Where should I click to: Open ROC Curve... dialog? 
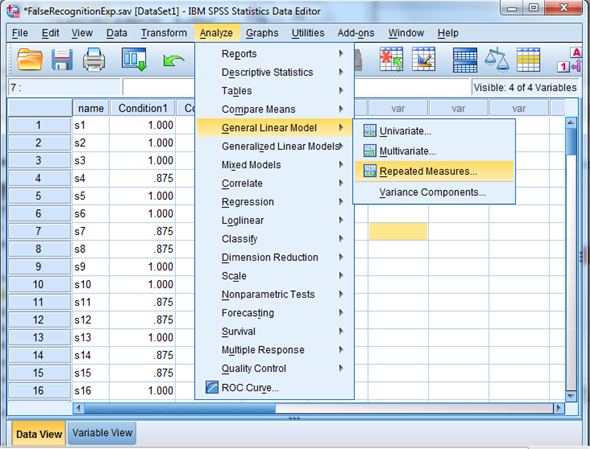coord(275,387)
